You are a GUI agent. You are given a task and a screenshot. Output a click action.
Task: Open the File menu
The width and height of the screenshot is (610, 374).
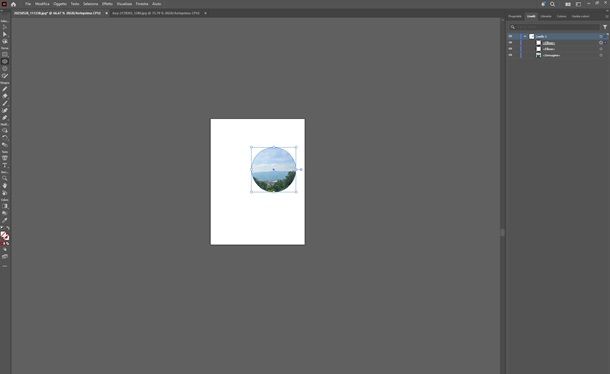pyautogui.click(x=28, y=4)
